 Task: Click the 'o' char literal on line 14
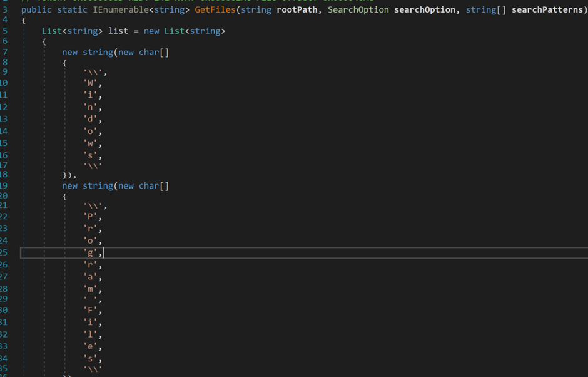pos(90,132)
